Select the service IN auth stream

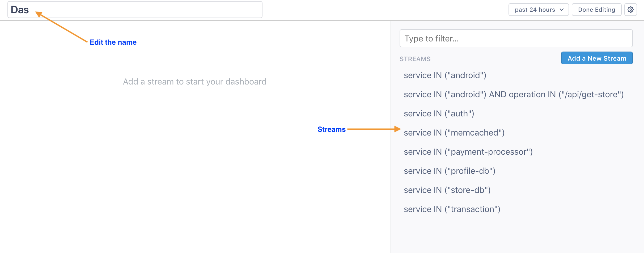point(439,113)
